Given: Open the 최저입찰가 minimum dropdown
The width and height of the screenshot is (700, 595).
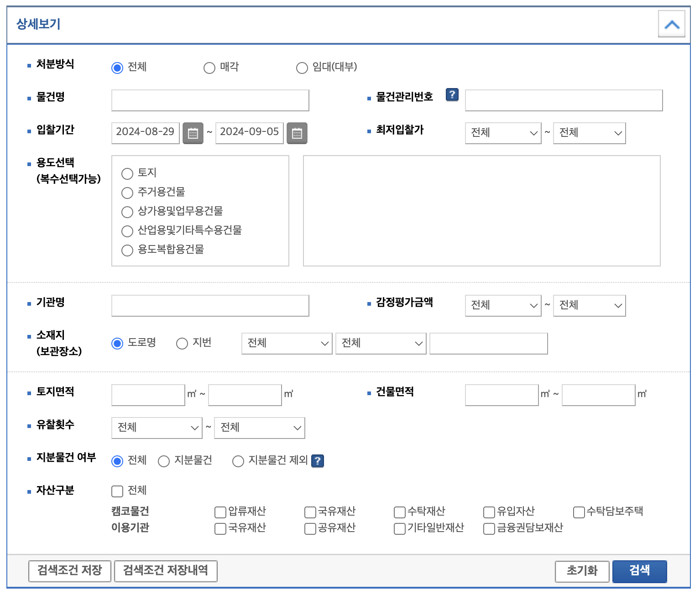Looking at the screenshot, I should pyautogui.click(x=503, y=133).
